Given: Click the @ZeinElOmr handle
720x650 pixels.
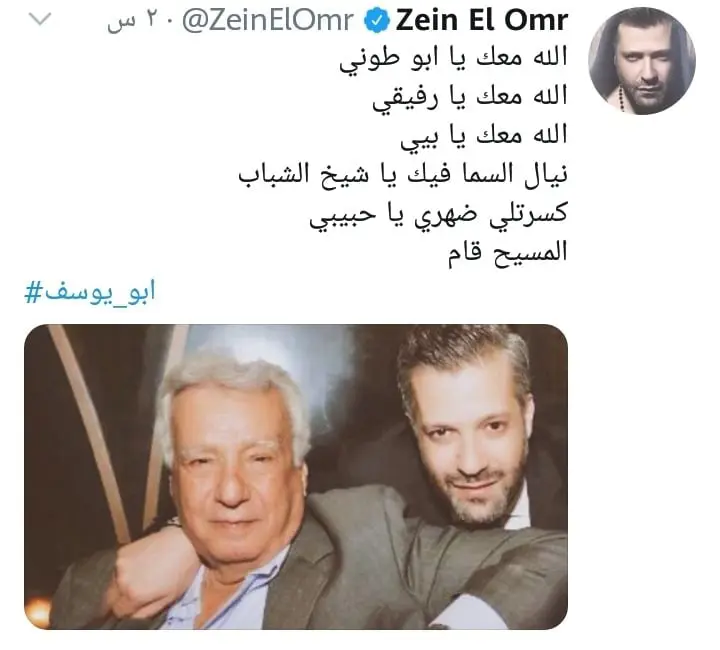Looking at the screenshot, I should pyautogui.click(x=268, y=21).
